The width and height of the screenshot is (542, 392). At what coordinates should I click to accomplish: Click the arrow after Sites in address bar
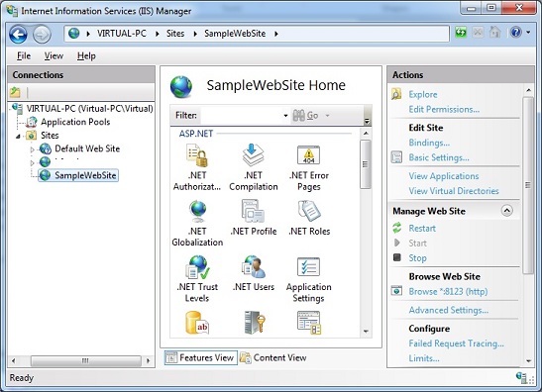pos(195,34)
